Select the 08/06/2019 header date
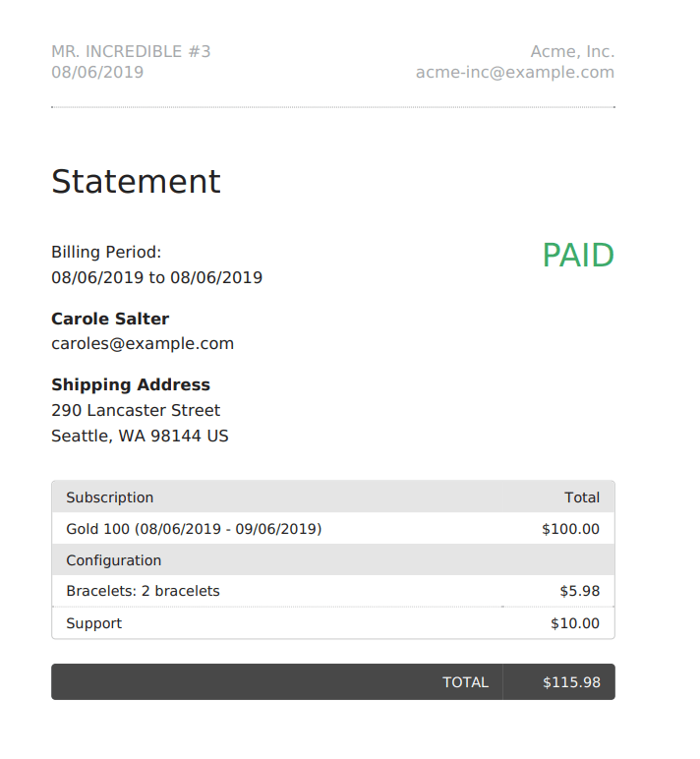The image size is (700, 759). pyautogui.click(x=97, y=72)
